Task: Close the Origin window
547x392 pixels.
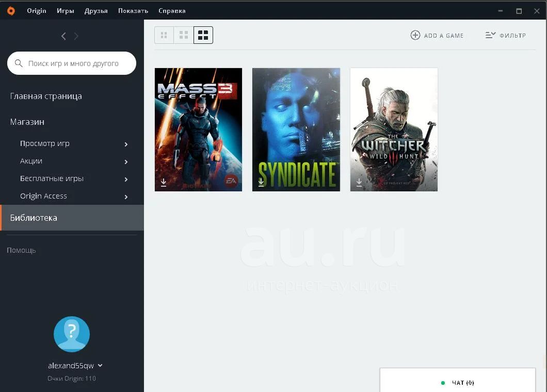Action: pyautogui.click(x=537, y=11)
